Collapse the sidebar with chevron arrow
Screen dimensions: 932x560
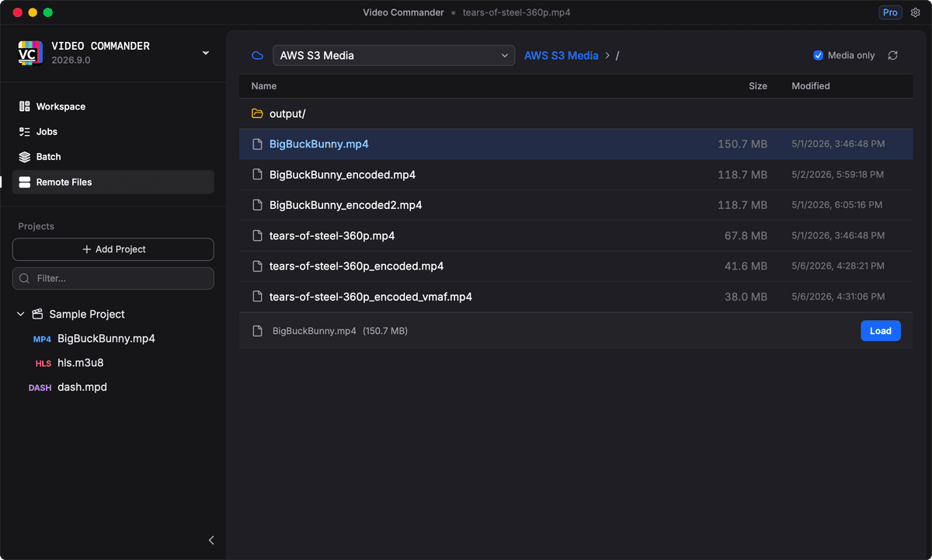tap(211, 541)
